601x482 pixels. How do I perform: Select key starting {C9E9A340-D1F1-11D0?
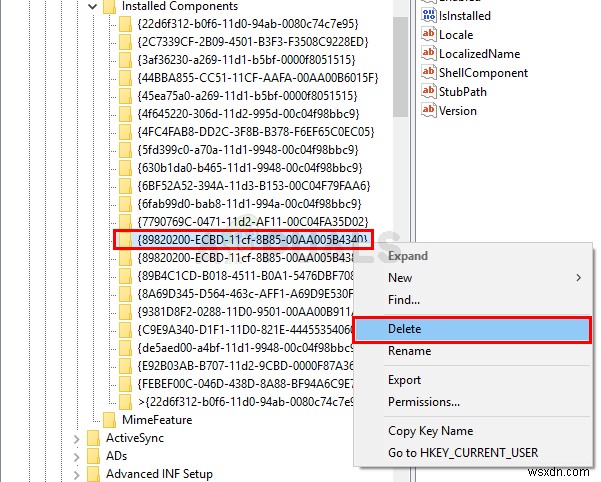tap(245, 330)
